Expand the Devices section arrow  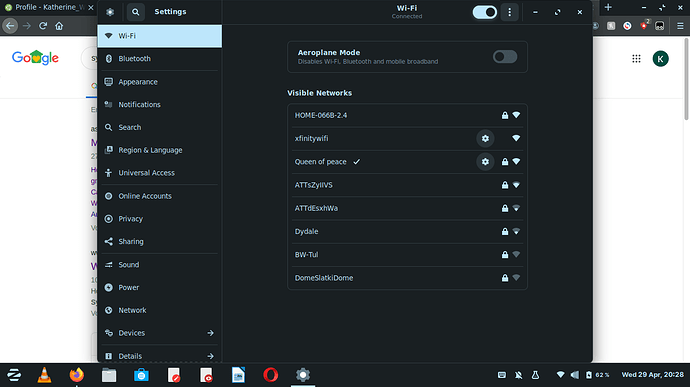point(210,333)
